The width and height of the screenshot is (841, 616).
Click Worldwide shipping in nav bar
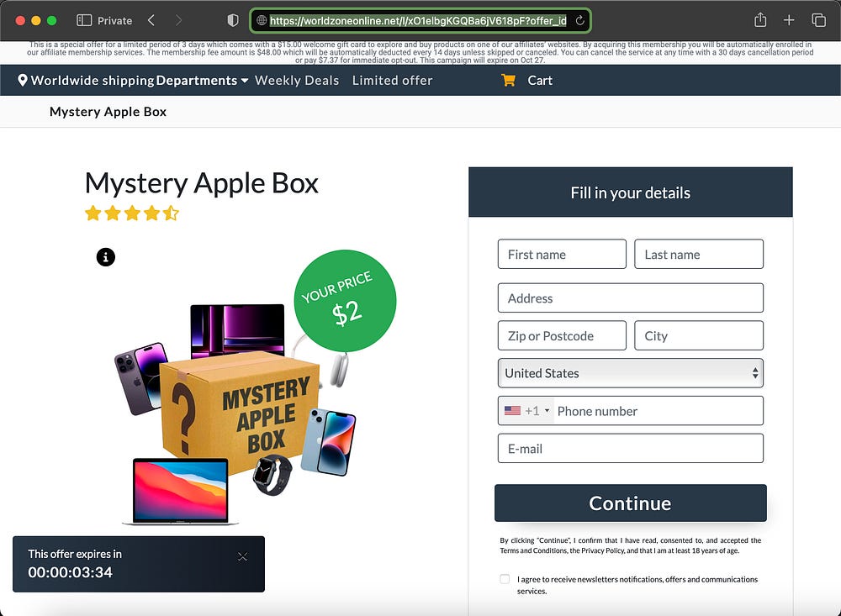click(x=93, y=81)
